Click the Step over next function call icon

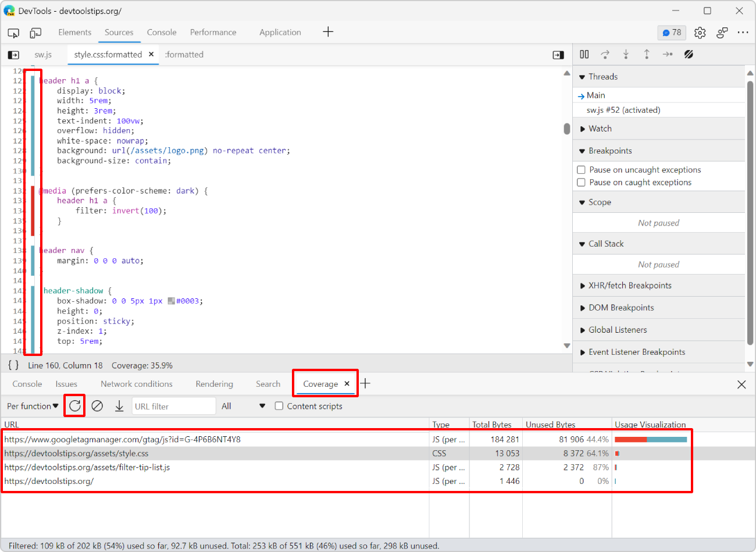605,54
